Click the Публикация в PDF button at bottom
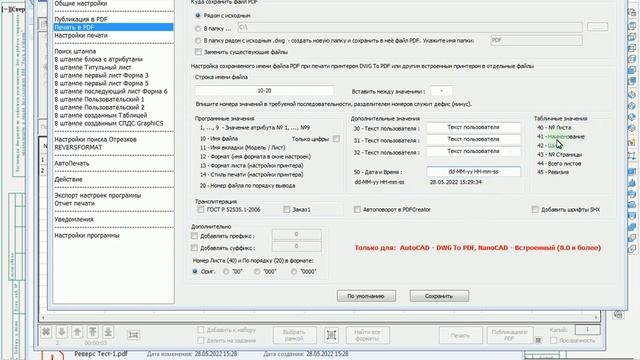640x360 pixels. click(x=509, y=335)
